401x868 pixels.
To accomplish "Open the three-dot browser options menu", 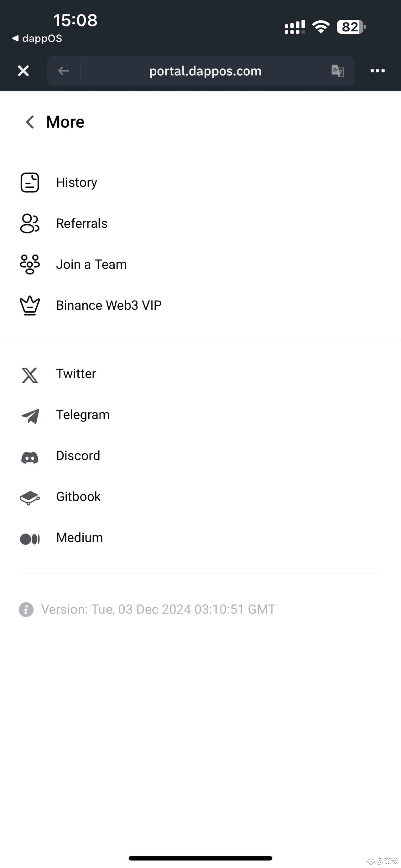I will [x=378, y=71].
